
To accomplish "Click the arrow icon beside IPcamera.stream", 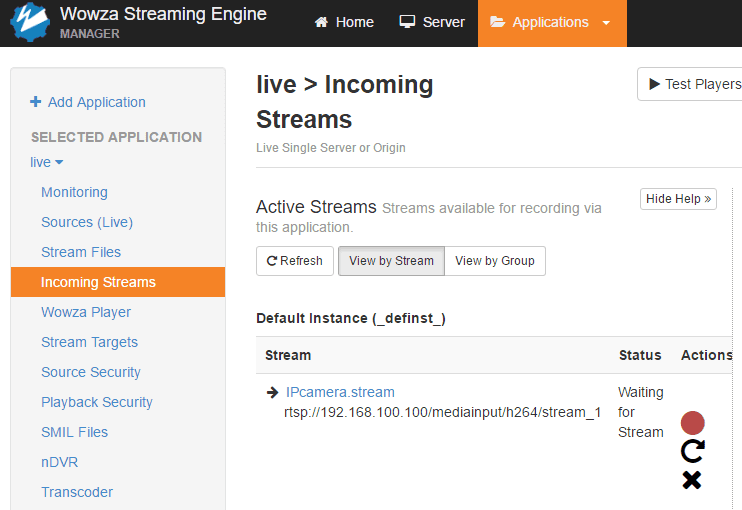I will [273, 392].
